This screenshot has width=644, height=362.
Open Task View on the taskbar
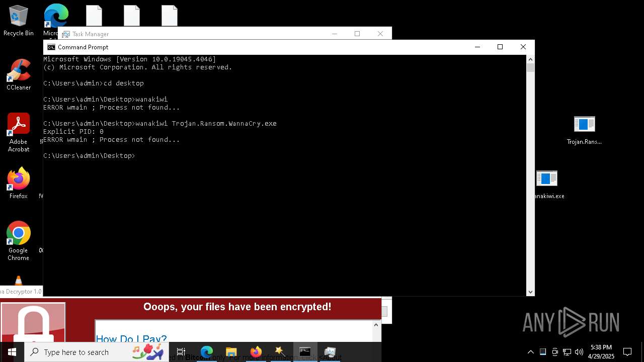pos(181,352)
